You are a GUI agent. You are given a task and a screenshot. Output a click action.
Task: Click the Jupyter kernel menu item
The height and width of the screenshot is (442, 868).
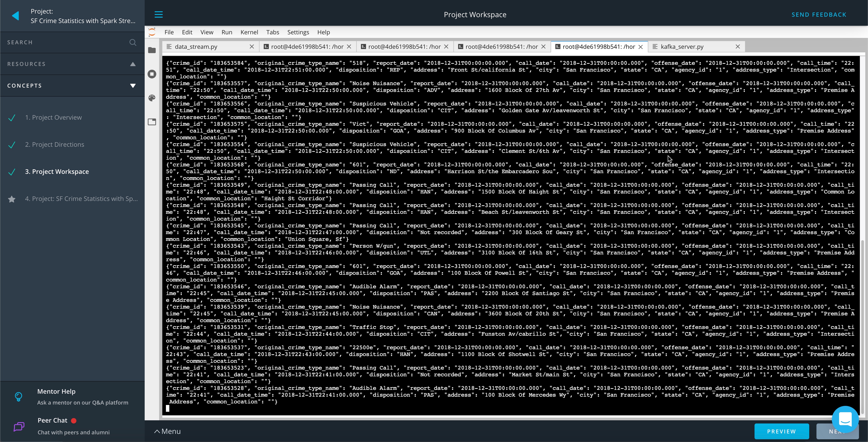pos(248,32)
